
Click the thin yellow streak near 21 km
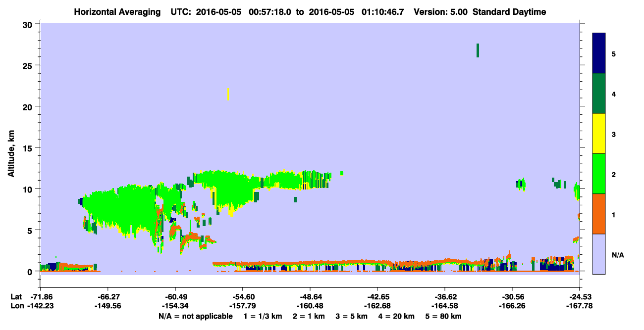click(228, 94)
